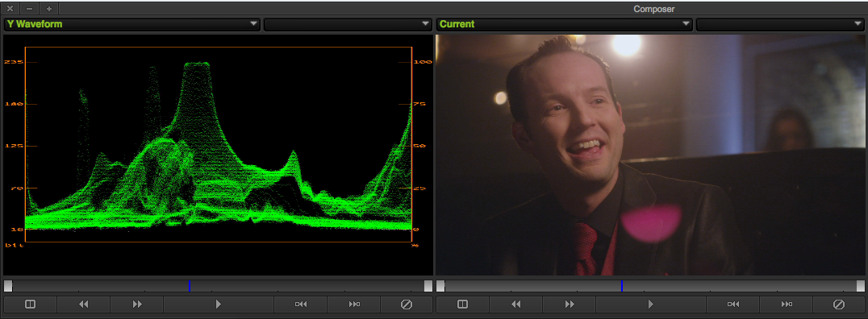Click the no-entry circle icon in right monitor

pyautogui.click(x=839, y=304)
